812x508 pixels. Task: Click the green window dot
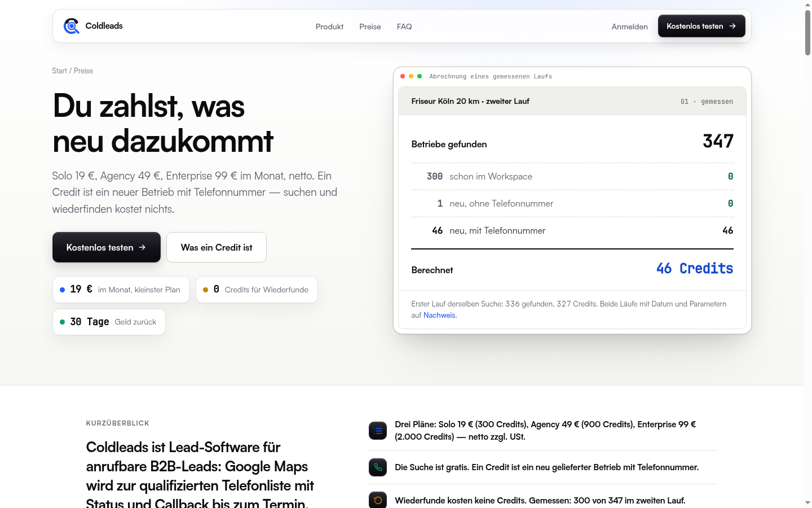419,76
